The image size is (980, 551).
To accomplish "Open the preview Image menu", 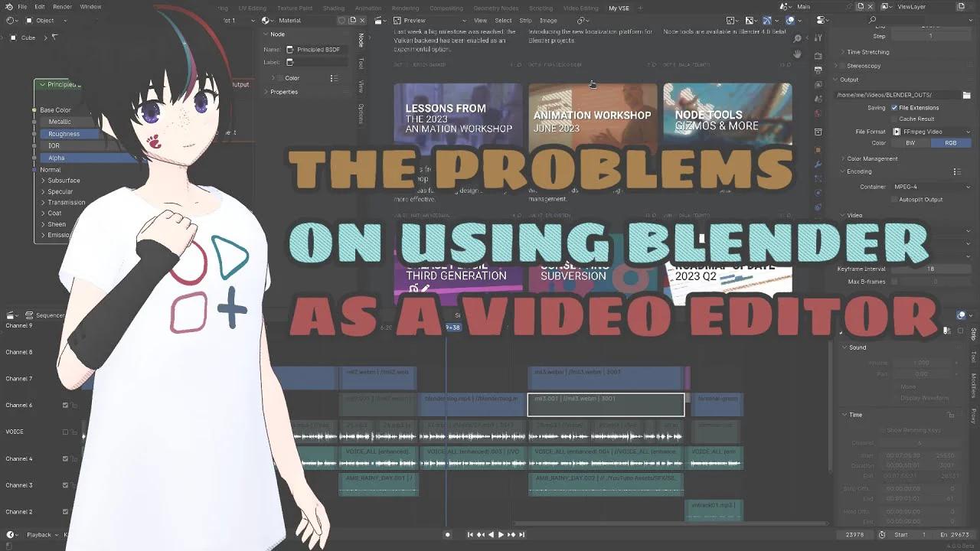I will [x=548, y=21].
